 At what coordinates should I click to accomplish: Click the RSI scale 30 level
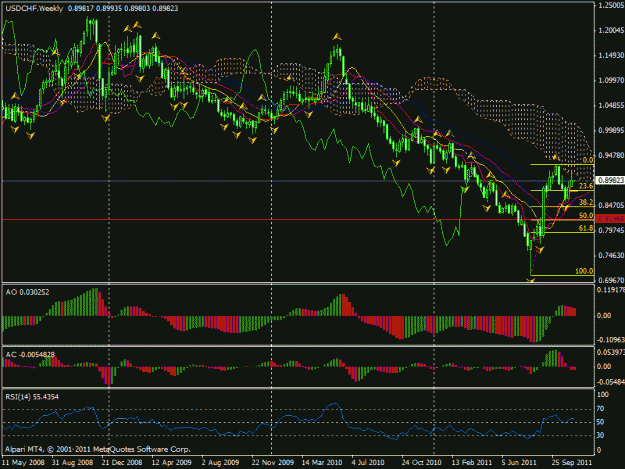click(x=601, y=435)
